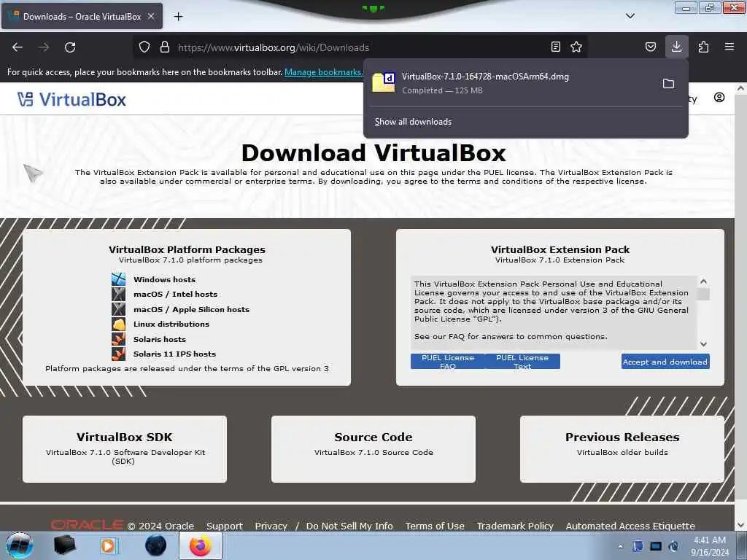Image resolution: width=747 pixels, height=560 pixels.
Task: Open Terms of Use footer link
Action: 435,526
